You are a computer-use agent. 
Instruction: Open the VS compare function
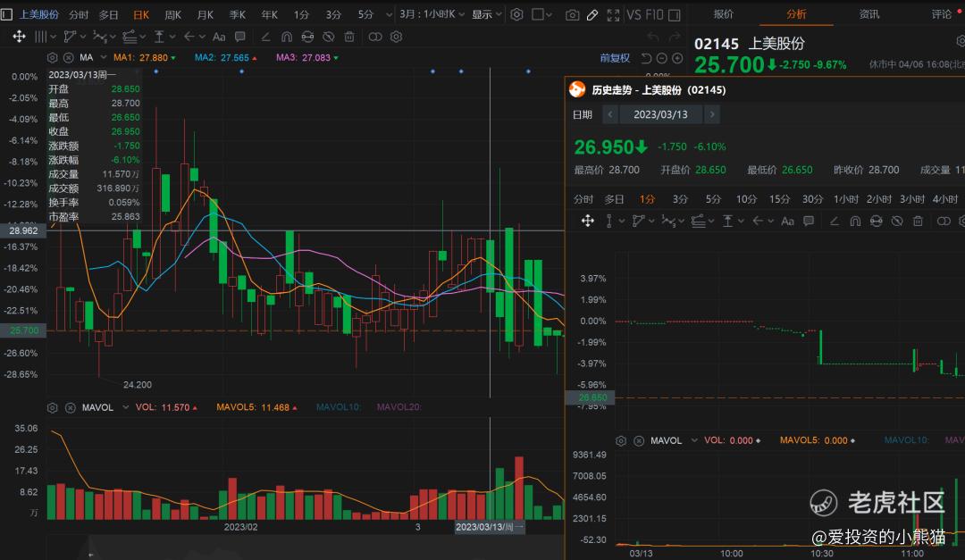[x=634, y=15]
